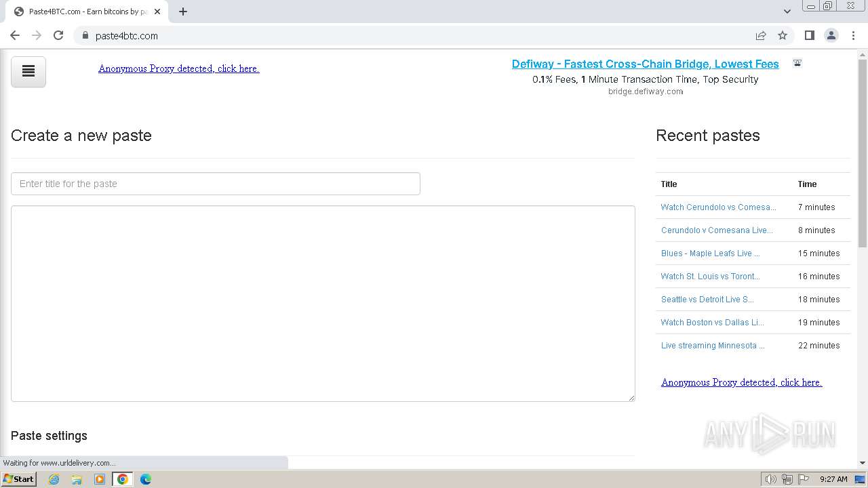Open the volume tray icon
The width and height of the screenshot is (868, 488).
(x=771, y=479)
